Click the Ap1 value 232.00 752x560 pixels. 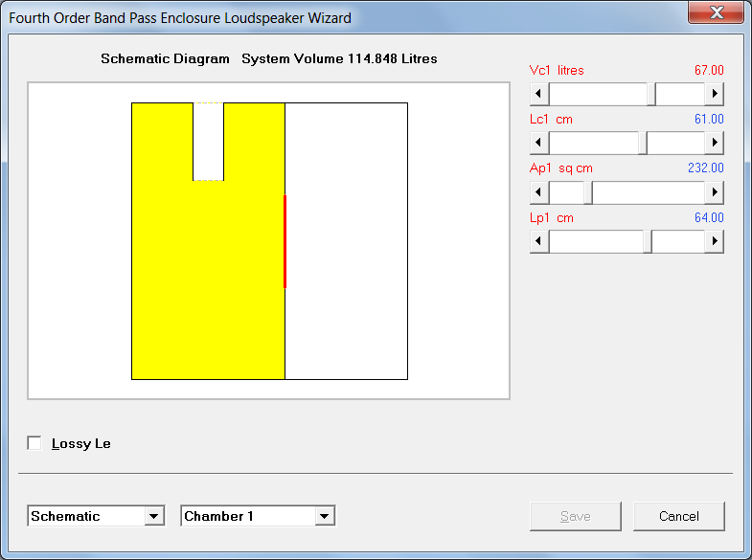pos(705,168)
